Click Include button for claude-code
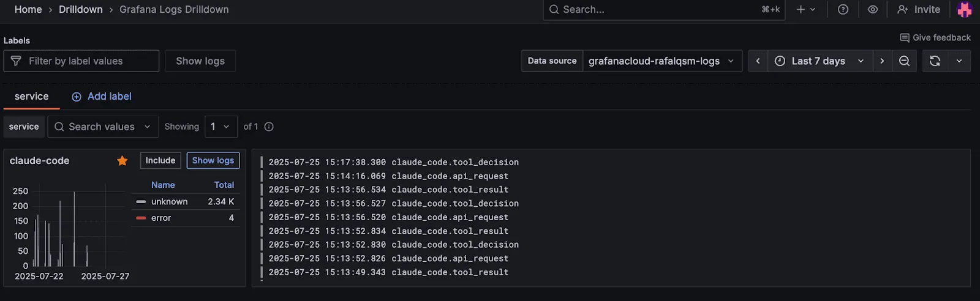 [x=160, y=160]
